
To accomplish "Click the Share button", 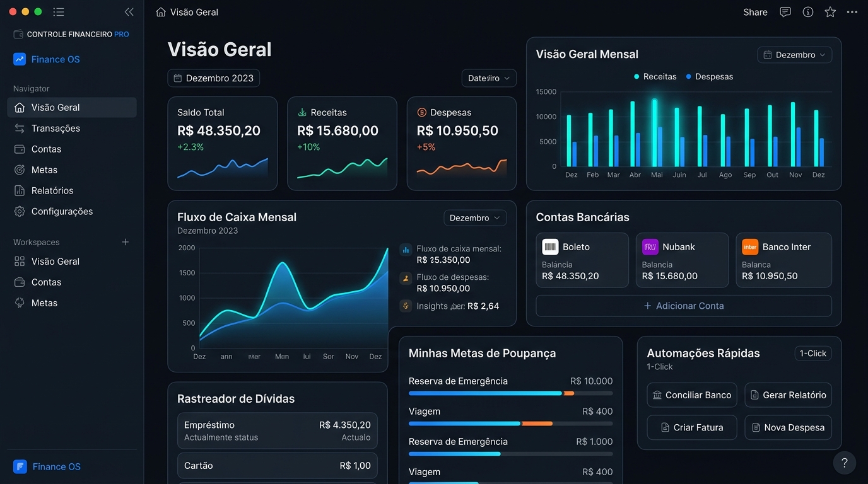I will 755,12.
